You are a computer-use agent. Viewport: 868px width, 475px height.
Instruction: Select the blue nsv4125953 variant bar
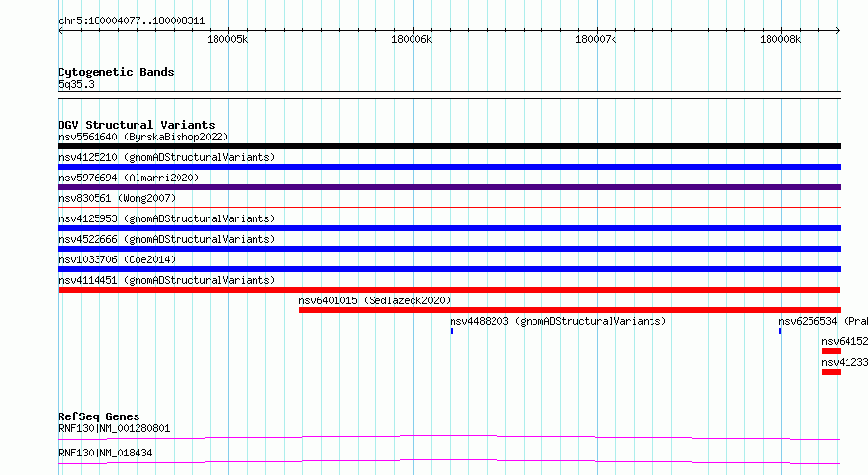tap(449, 228)
